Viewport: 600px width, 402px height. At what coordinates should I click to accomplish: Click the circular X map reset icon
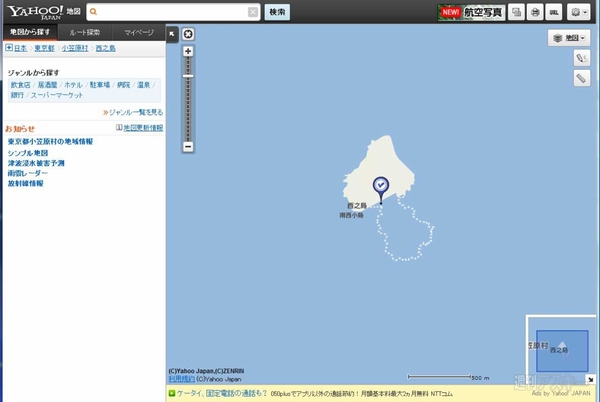click(x=188, y=34)
